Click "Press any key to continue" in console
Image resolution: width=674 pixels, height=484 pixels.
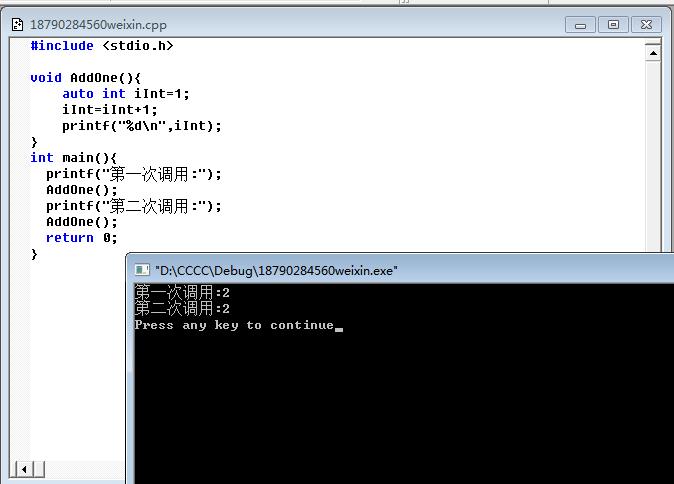(234, 325)
